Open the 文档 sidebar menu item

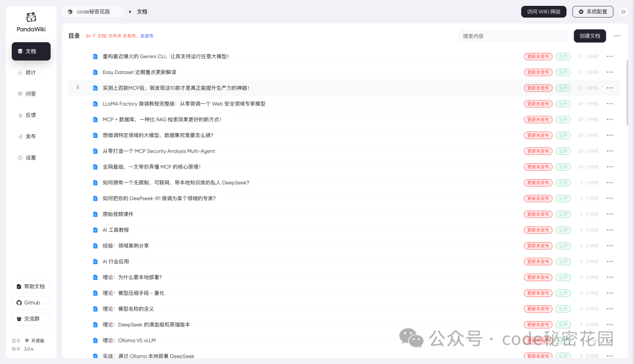[x=31, y=51]
